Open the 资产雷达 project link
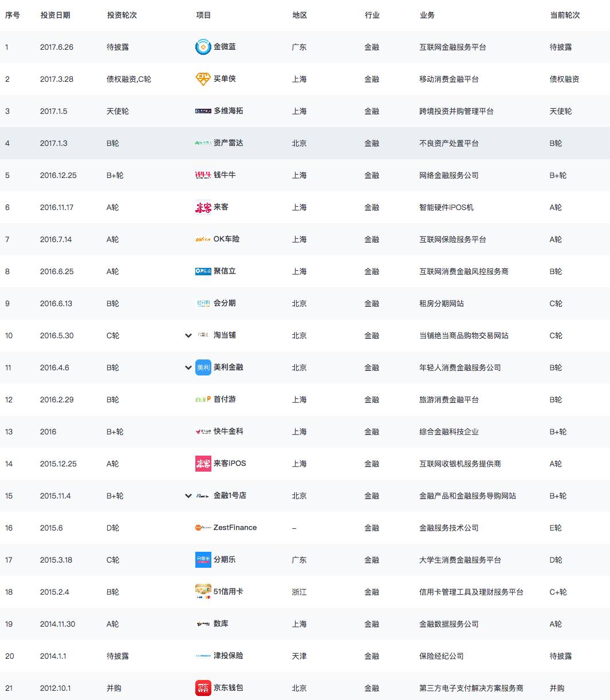 (x=229, y=143)
